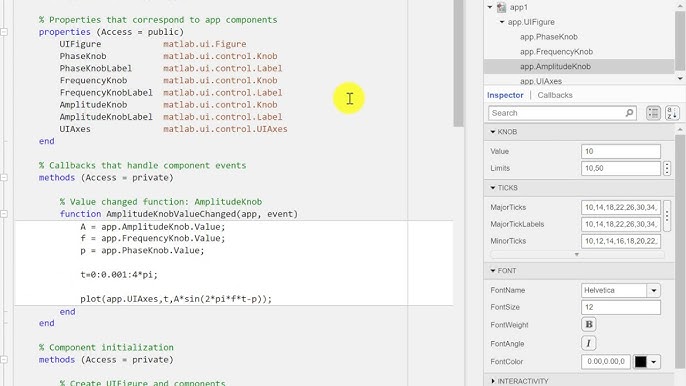Open the FontColor picker dropdown arrow
686x386 pixels.
click(654, 362)
